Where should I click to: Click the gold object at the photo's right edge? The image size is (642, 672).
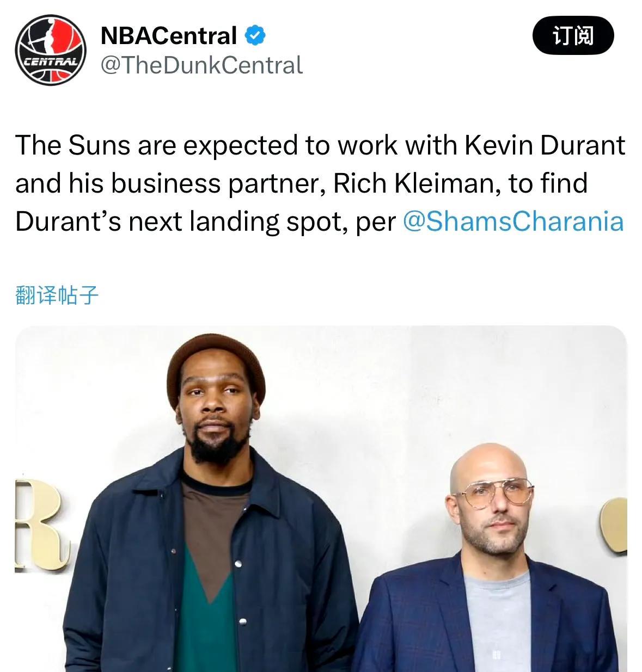tap(614, 525)
